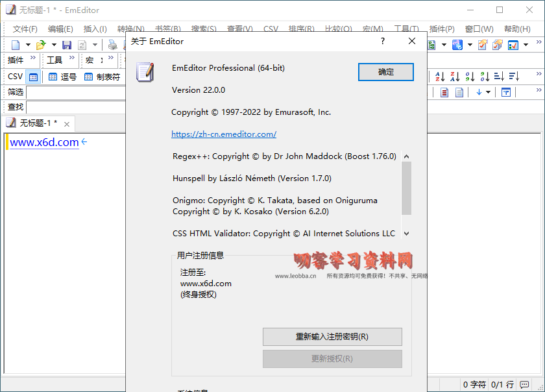The image size is (545, 392).
Task: Expand the 宏 toolbar overflow chevron
Action: 111,58
